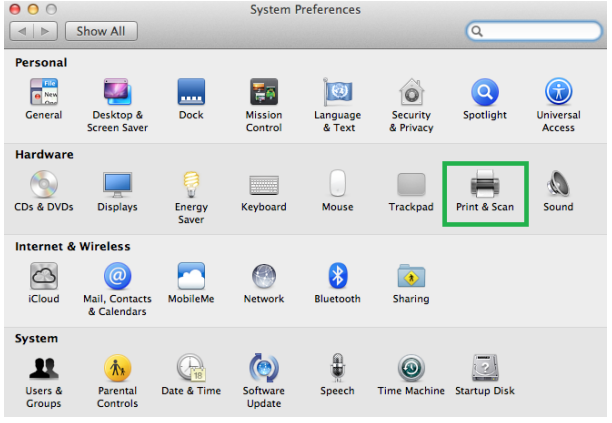The width and height of the screenshot is (612, 423).
Task: Click the Energy Saver light bulb icon
Action: [x=191, y=185]
